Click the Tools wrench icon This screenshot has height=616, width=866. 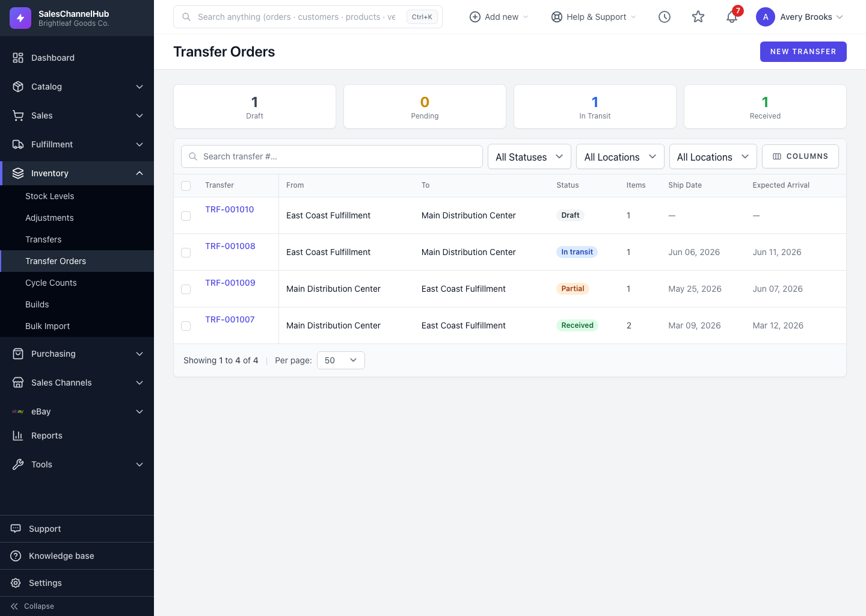click(x=18, y=464)
